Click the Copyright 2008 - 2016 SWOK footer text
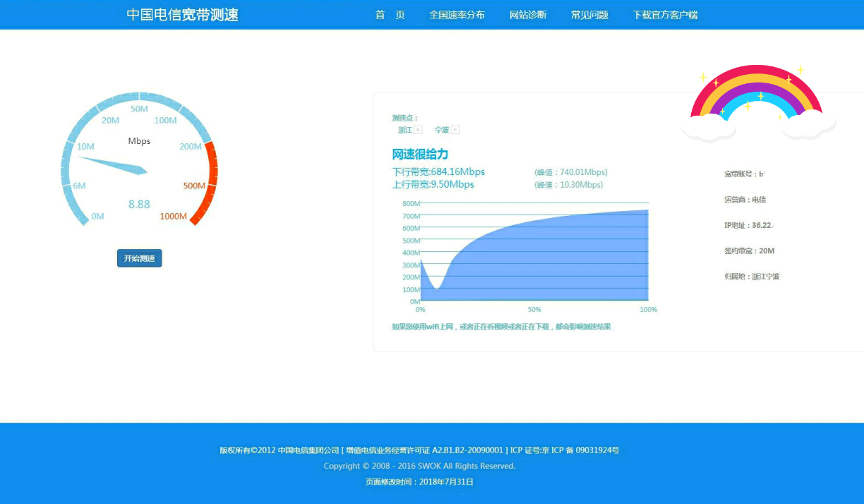 419,466
